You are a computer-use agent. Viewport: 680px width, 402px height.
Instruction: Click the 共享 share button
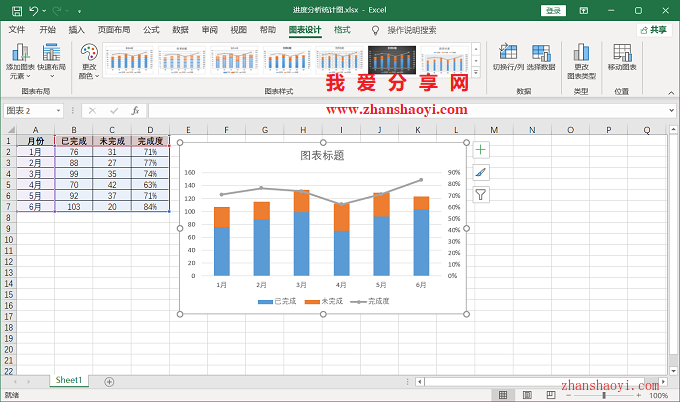coord(654,29)
